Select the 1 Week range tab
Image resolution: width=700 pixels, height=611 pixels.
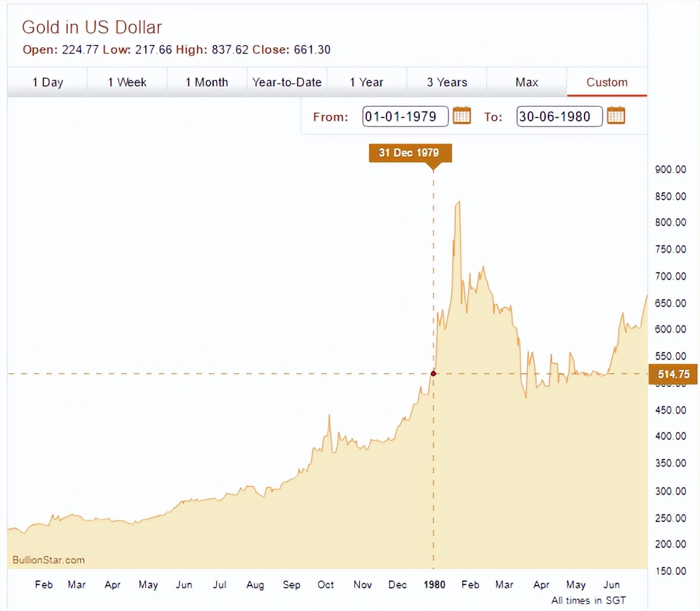point(127,82)
